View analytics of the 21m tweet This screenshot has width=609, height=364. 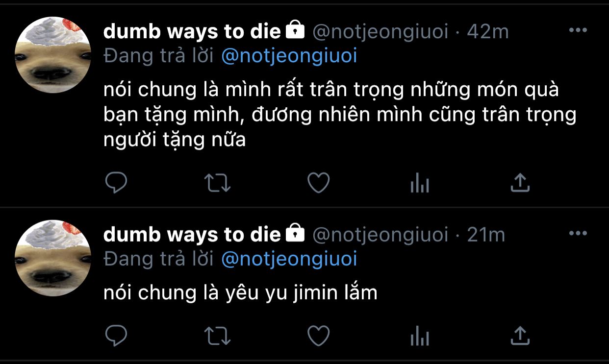419,337
